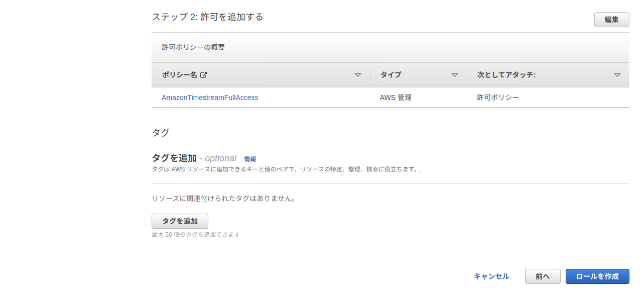
Task: Click the 許可ポリシーの概要 heading
Action: pyautogui.click(x=193, y=47)
